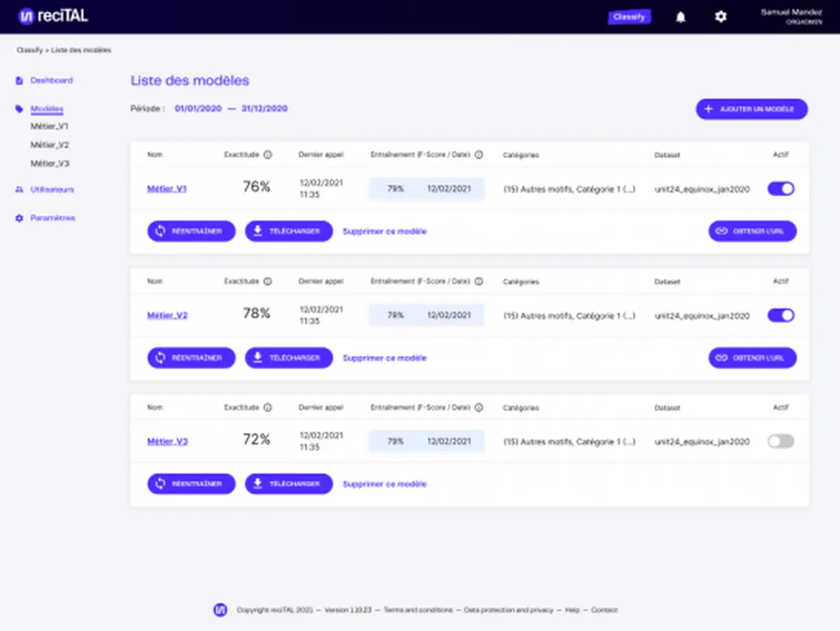
Task: Click the Ajouter un modèle button
Action: pos(752,109)
